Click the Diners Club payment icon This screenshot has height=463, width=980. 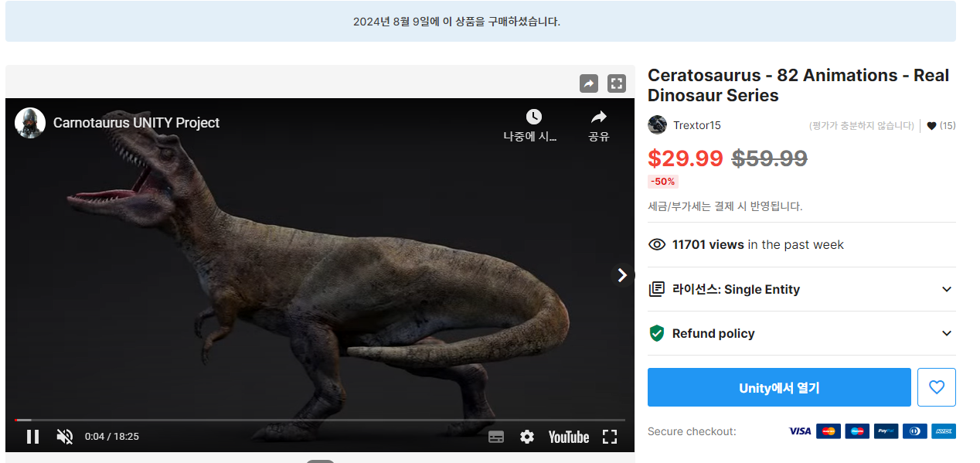click(915, 431)
